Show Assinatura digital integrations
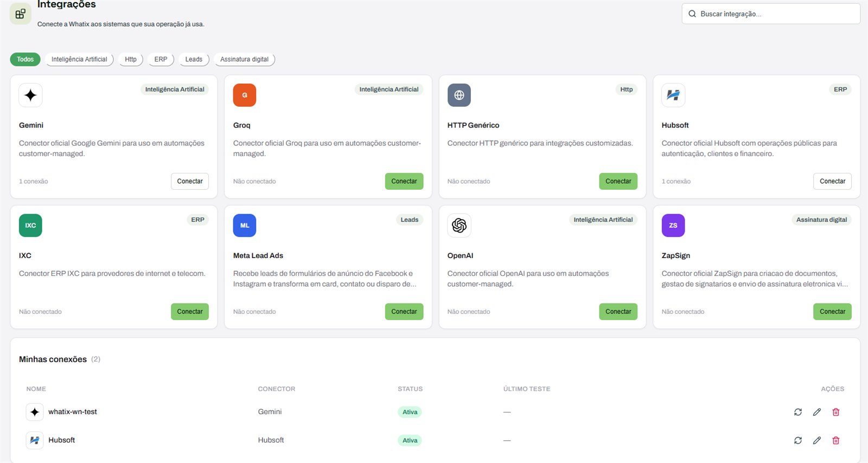Image resolution: width=868 pixels, height=463 pixels. 244,59
